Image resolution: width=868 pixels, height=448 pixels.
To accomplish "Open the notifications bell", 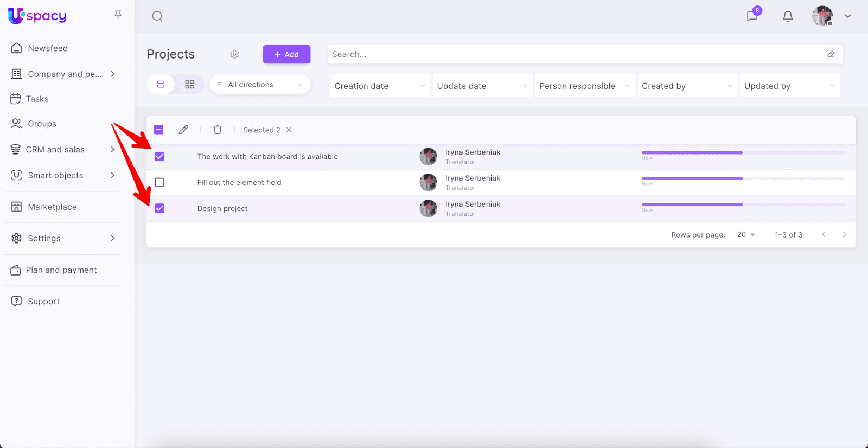I will point(788,16).
